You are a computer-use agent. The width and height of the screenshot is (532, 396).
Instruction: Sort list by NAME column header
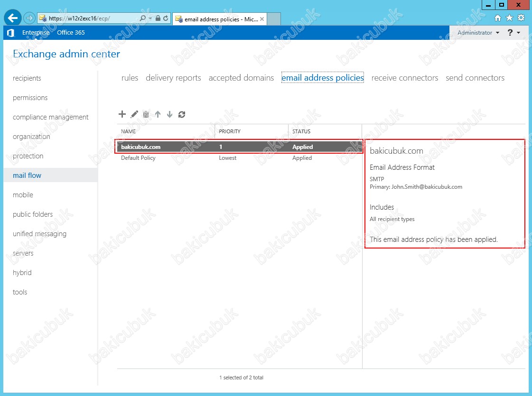[166, 131]
